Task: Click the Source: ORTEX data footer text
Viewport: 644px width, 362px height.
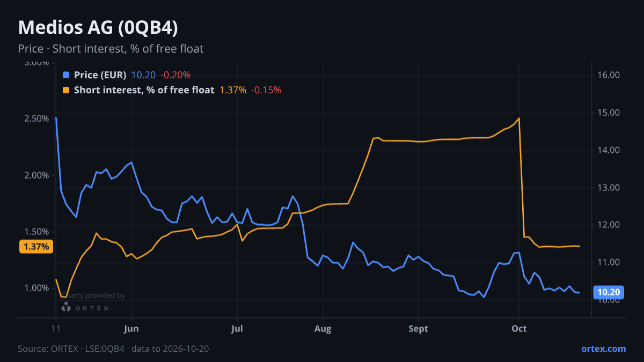Action: point(113,349)
